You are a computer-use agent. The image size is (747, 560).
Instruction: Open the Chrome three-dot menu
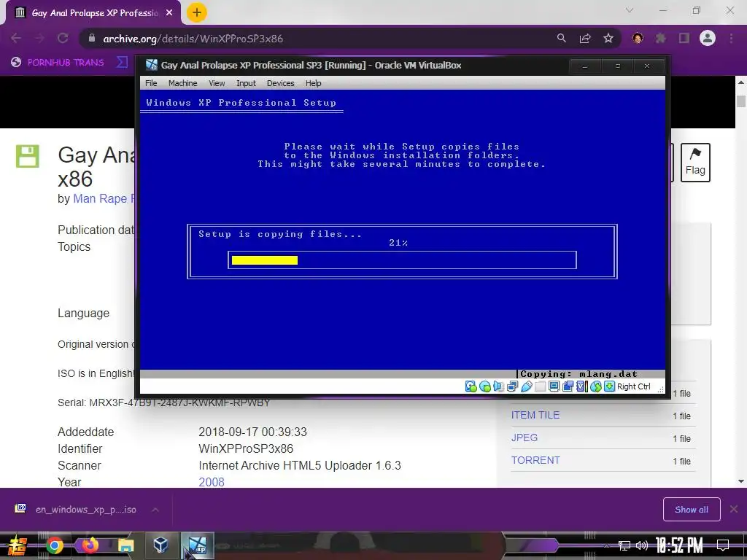731,38
